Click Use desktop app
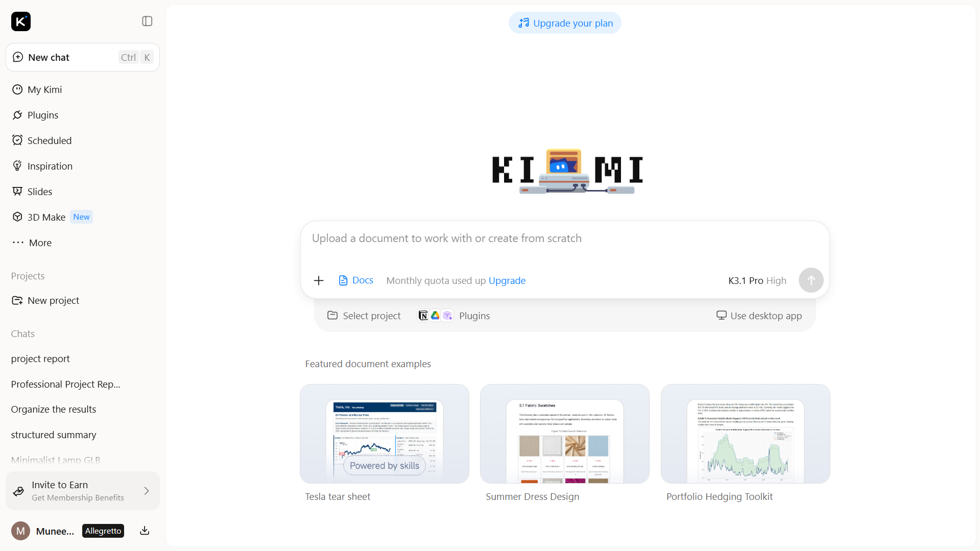The height and width of the screenshot is (551, 980). pos(759,316)
